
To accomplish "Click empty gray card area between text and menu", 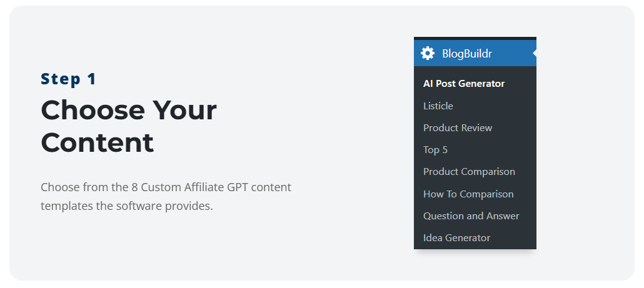I will click(353, 144).
